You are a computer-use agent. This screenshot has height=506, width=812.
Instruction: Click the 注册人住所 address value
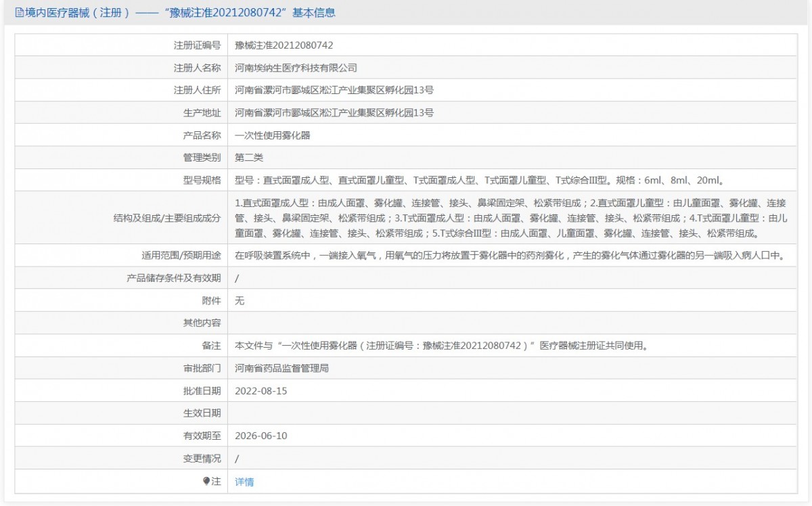pyautogui.click(x=334, y=90)
